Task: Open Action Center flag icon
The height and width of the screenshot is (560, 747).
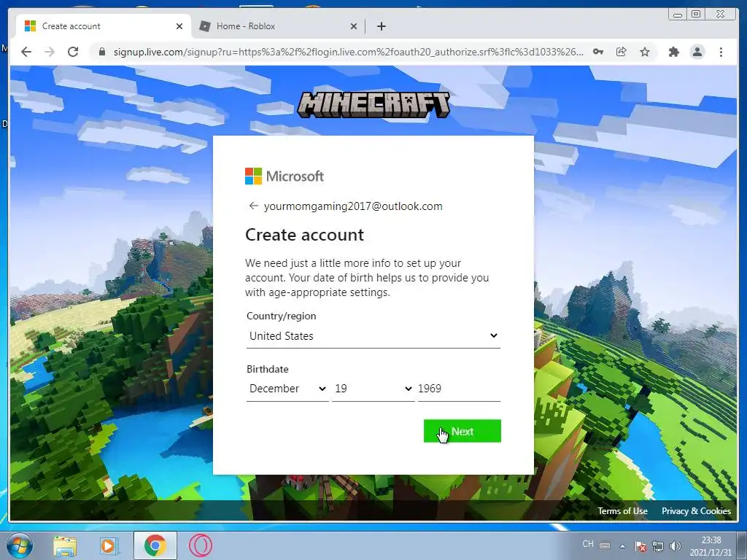Action: tap(640, 545)
